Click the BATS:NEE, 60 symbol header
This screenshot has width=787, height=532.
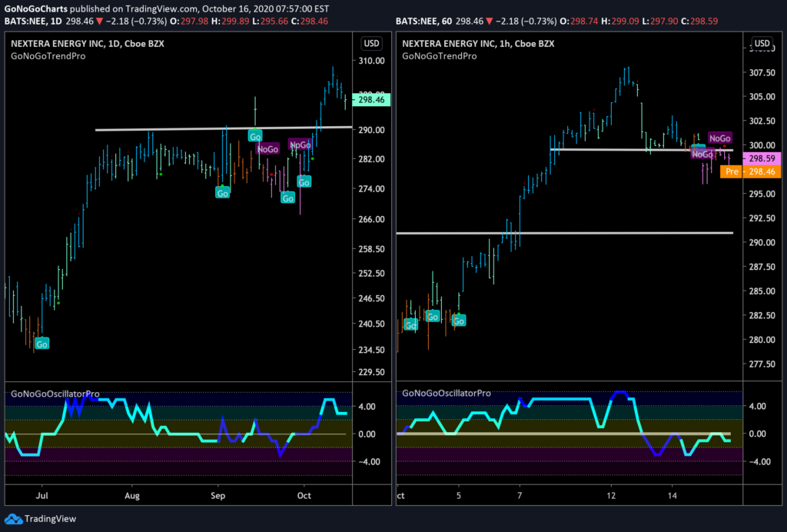click(423, 21)
